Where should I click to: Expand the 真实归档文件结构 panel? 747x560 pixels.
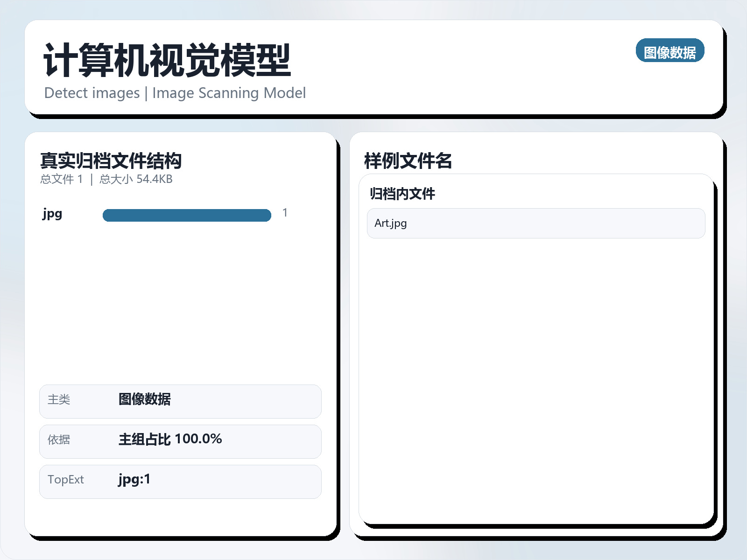coord(111,161)
